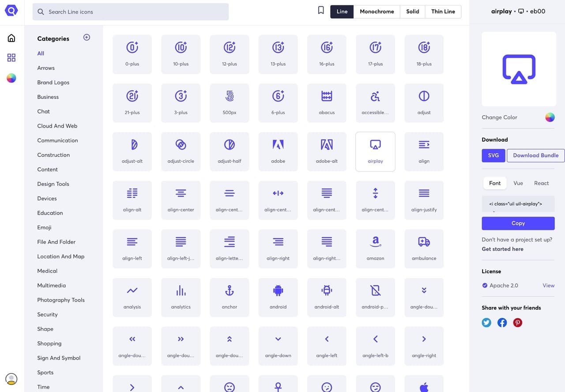Switch to Thin Line style
Screen dimensions: 565x392
click(443, 11)
